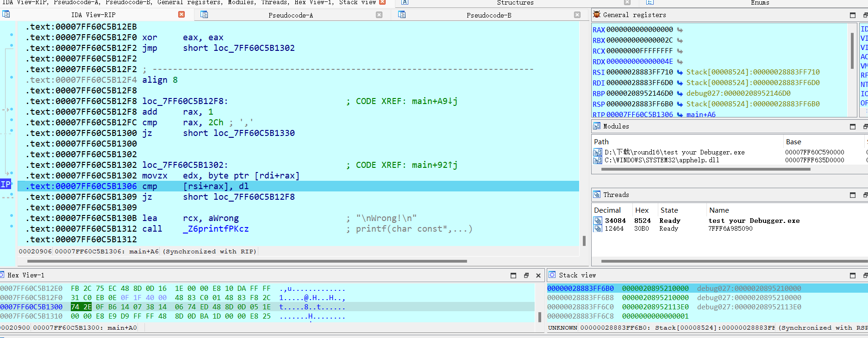Sort modules by Base column header
Screen dimensions: 868x338
pos(824,141)
